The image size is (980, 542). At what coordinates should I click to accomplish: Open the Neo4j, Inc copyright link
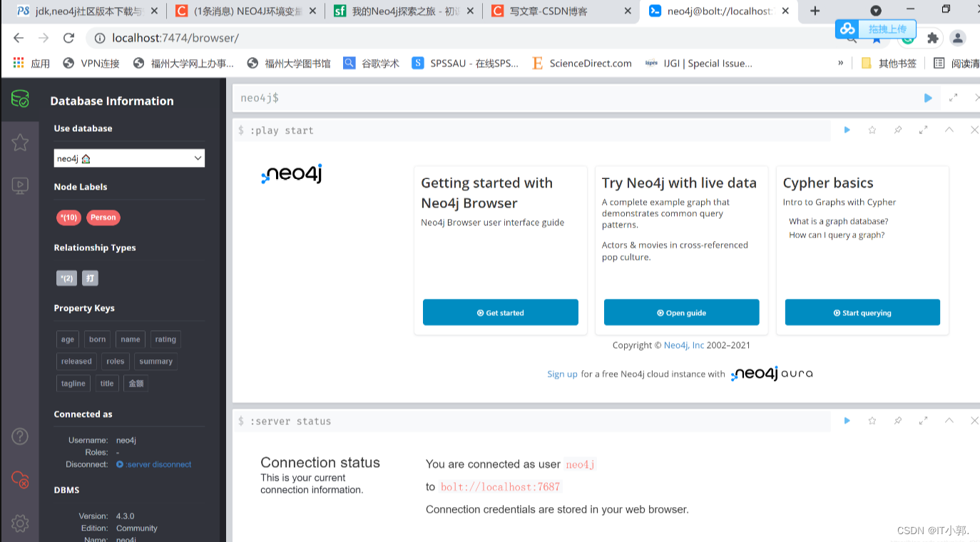[684, 345]
